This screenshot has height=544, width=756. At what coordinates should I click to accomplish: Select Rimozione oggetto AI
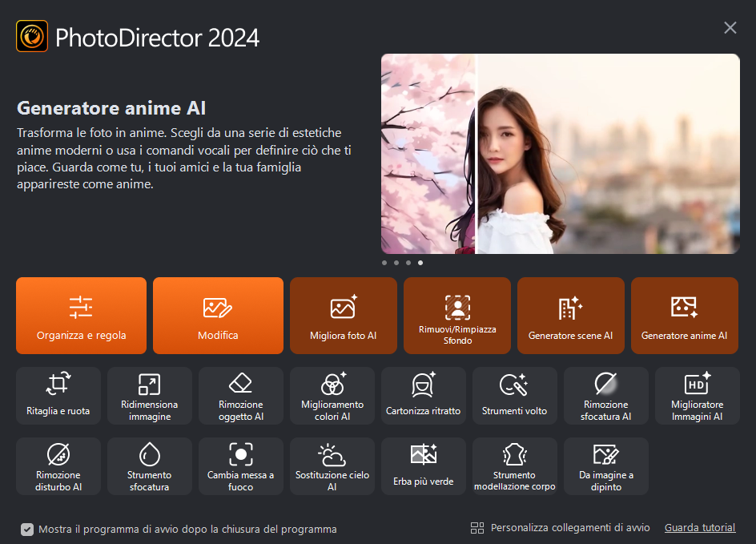pyautogui.click(x=241, y=396)
